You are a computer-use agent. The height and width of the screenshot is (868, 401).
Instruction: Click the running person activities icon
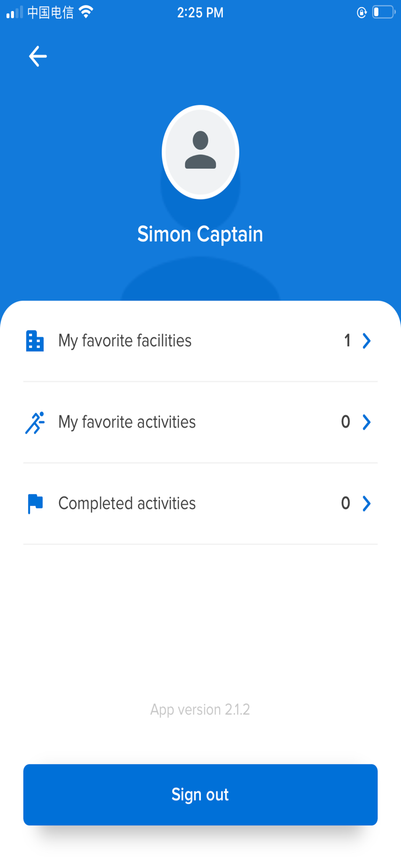(x=35, y=422)
